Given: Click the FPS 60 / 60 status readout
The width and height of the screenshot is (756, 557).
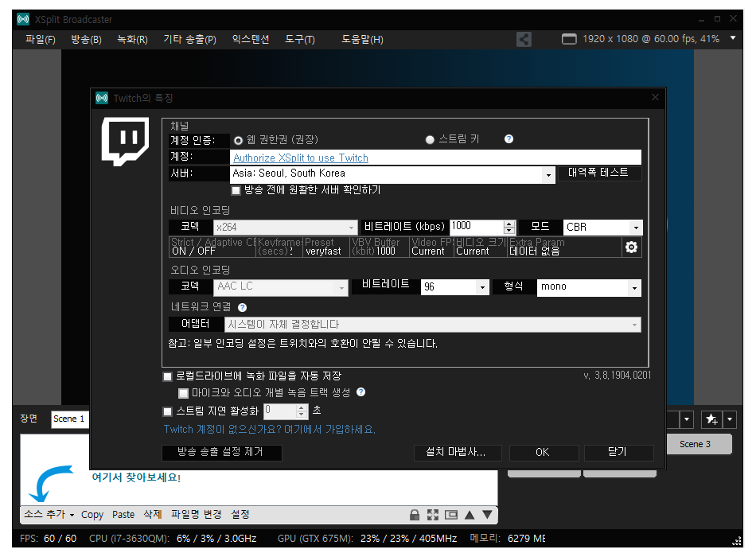Looking at the screenshot, I should click(x=49, y=539).
